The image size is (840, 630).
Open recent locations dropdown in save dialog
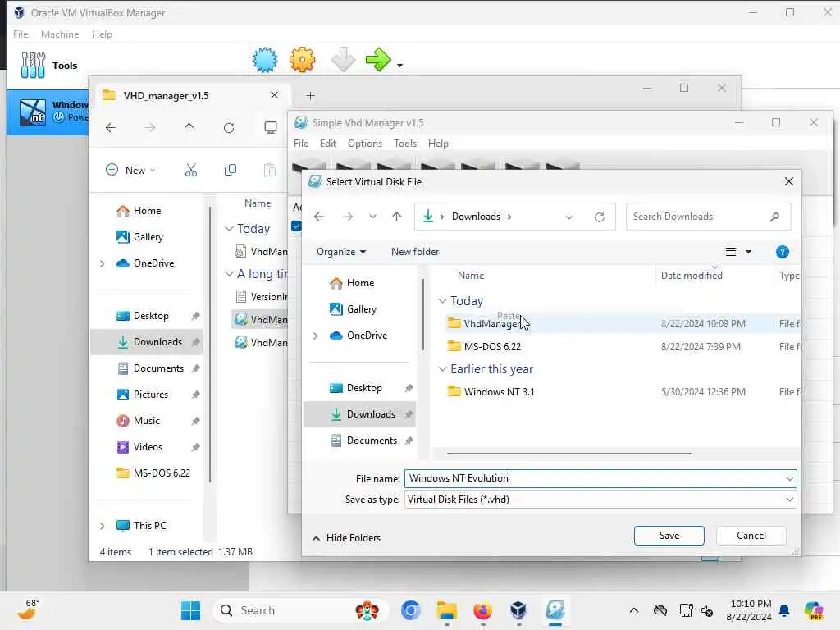372,217
